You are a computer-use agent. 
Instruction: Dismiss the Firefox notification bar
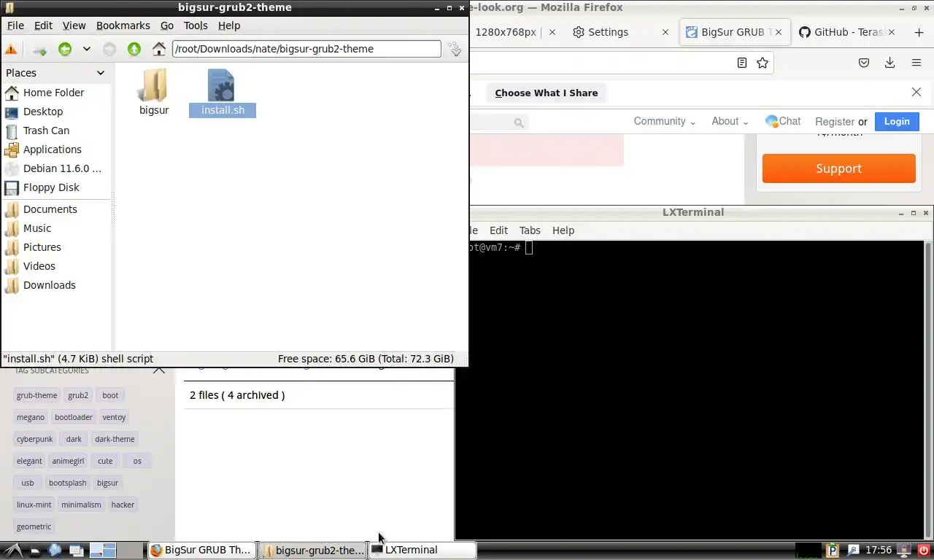tap(916, 92)
